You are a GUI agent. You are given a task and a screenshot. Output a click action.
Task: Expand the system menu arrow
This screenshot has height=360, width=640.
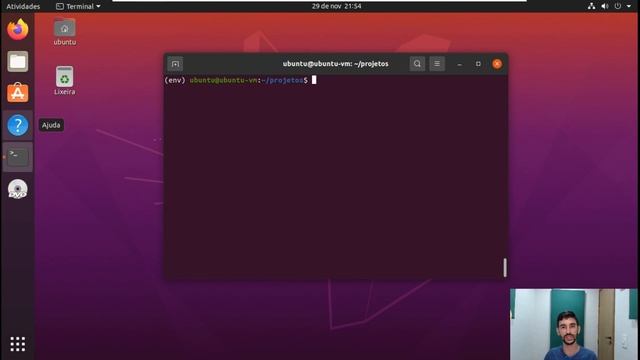[629, 6]
